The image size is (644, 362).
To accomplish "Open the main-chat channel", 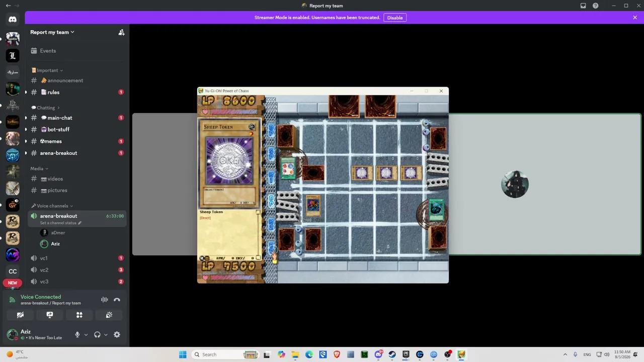I will click(x=77, y=118).
